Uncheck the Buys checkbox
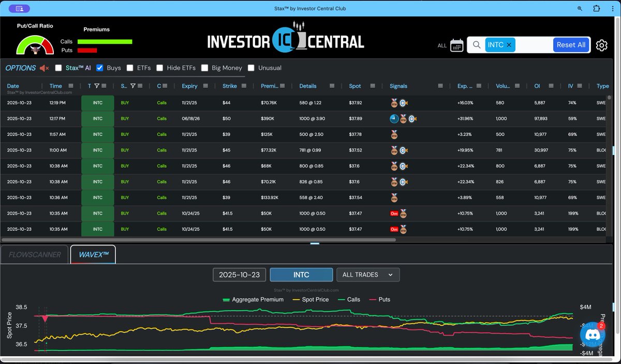Screen dimensions: 621x364 (x=100, y=68)
